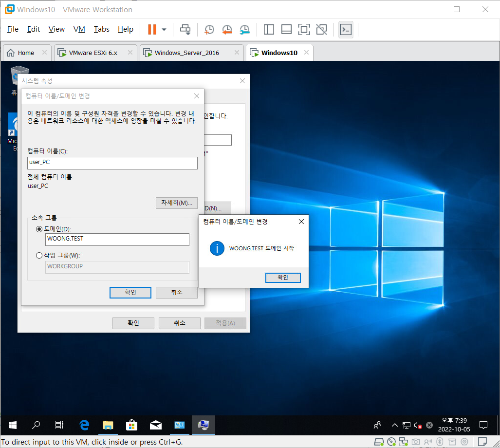Close the Windows_Server_2016 tab

(237, 52)
